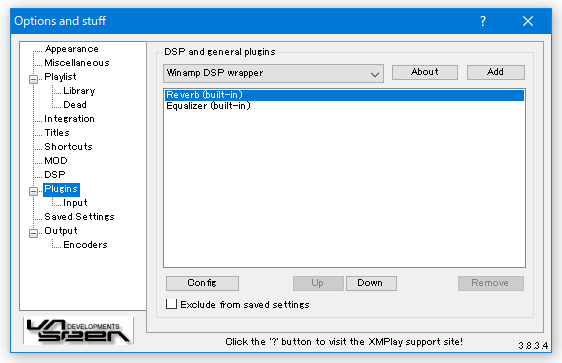This screenshot has width=562, height=363.
Task: Click the greyed-out Remove button
Action: click(490, 283)
